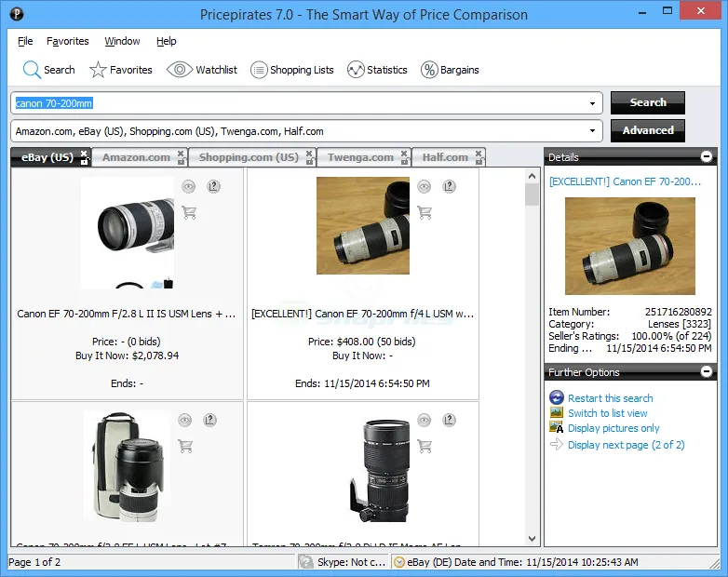Toggle the lock on Shopping.com (US) tab
The height and width of the screenshot is (577, 728).
click(x=309, y=161)
